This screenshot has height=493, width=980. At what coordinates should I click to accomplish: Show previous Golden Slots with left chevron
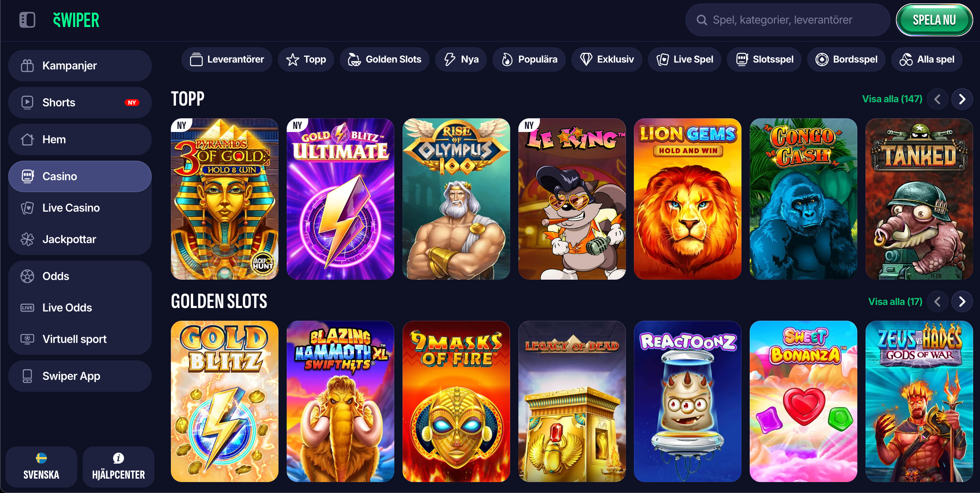[x=937, y=302]
